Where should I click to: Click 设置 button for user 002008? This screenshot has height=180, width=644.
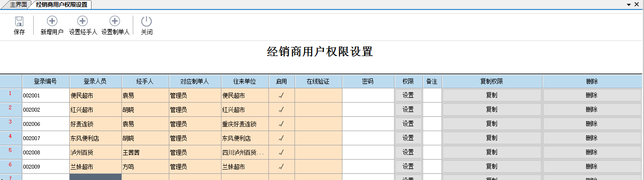tap(408, 152)
